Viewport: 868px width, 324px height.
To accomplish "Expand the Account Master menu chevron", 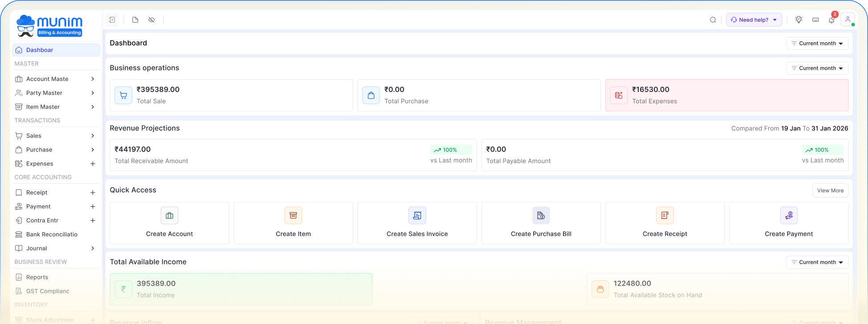I will (93, 79).
